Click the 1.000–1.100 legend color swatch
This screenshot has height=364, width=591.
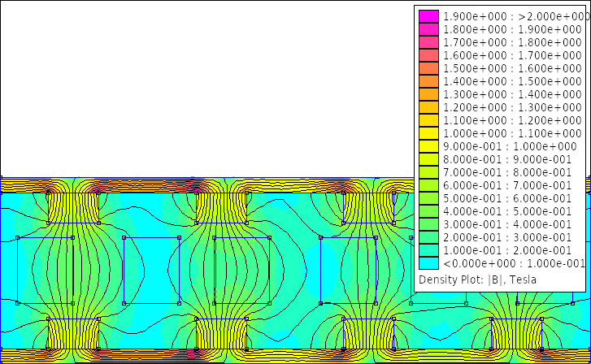pyautogui.click(x=428, y=133)
